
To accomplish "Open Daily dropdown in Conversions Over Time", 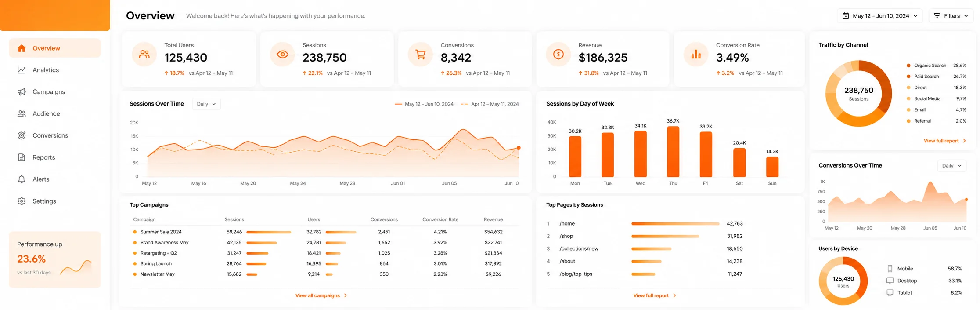I will pos(952,166).
